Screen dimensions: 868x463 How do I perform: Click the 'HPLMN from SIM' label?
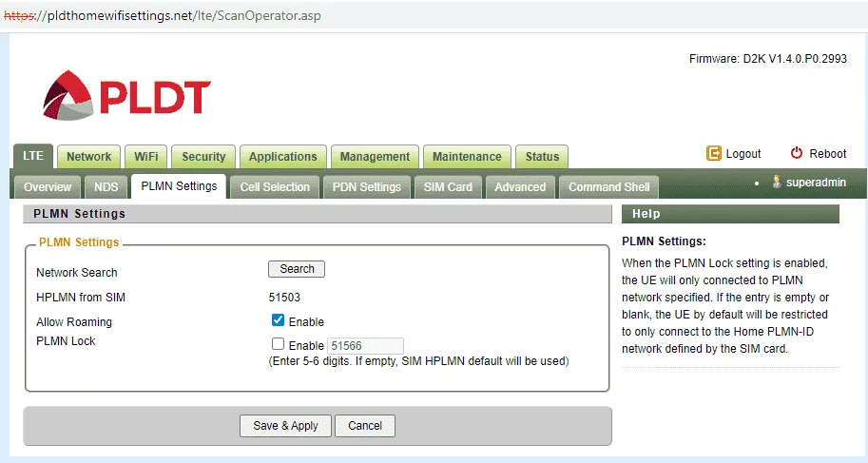81,298
